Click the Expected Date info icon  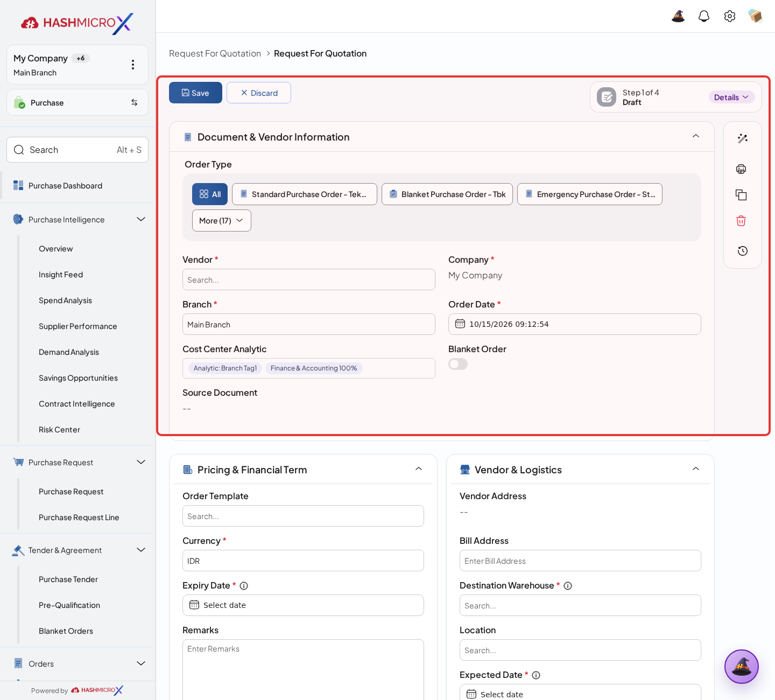[536, 675]
